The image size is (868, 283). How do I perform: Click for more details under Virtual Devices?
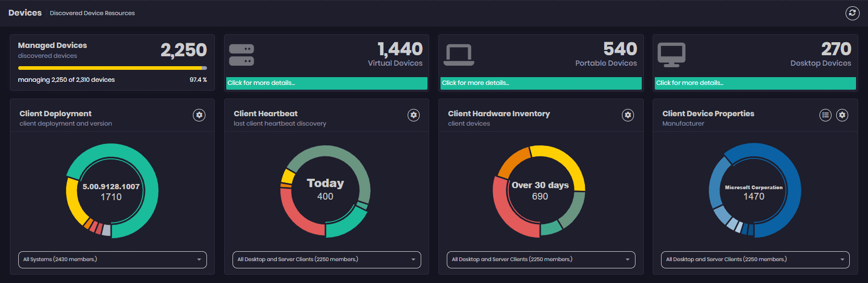click(326, 83)
